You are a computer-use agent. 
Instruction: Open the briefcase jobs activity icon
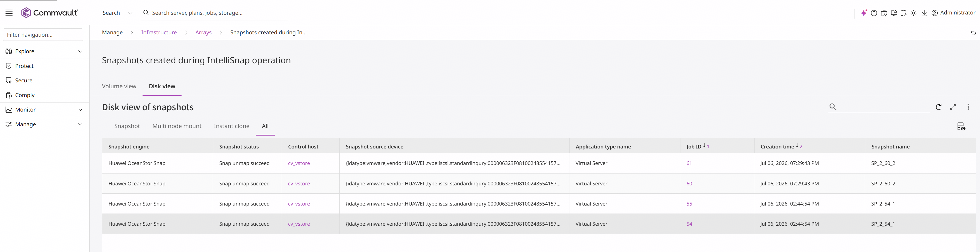pos(884,13)
